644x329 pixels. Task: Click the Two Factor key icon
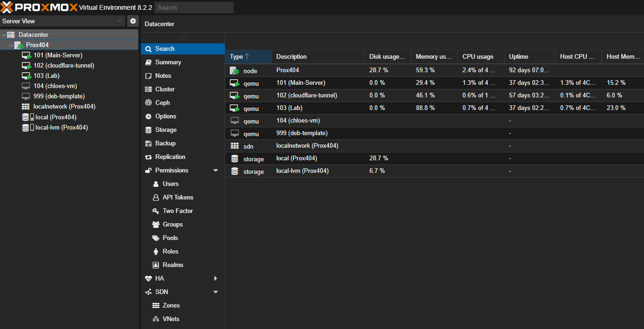(x=156, y=211)
